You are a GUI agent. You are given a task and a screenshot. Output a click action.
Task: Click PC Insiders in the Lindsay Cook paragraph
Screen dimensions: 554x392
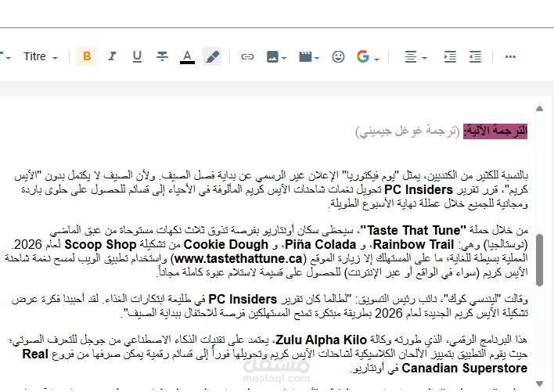[x=243, y=299]
